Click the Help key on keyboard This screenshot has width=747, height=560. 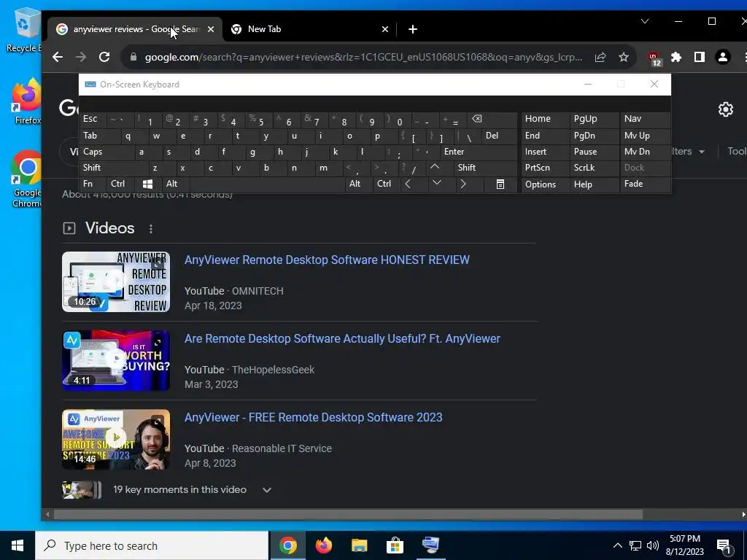[x=594, y=184]
